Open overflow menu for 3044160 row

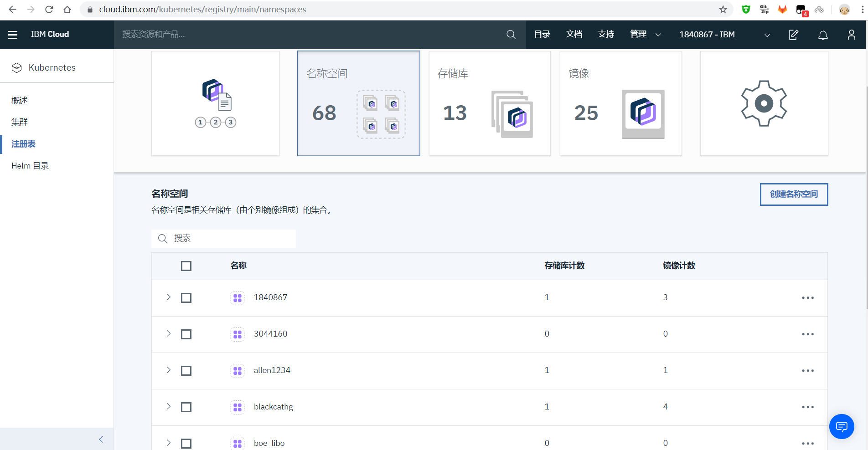[x=808, y=334]
